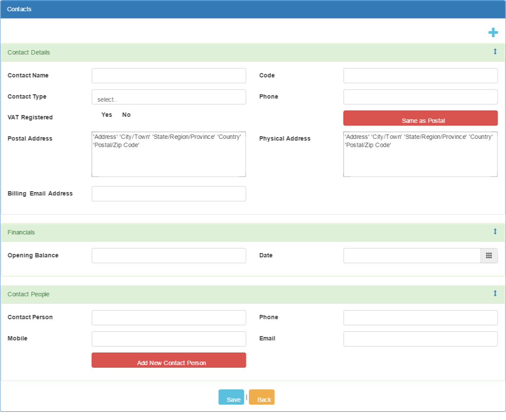Open the Contact Type select dropdown

point(169,97)
